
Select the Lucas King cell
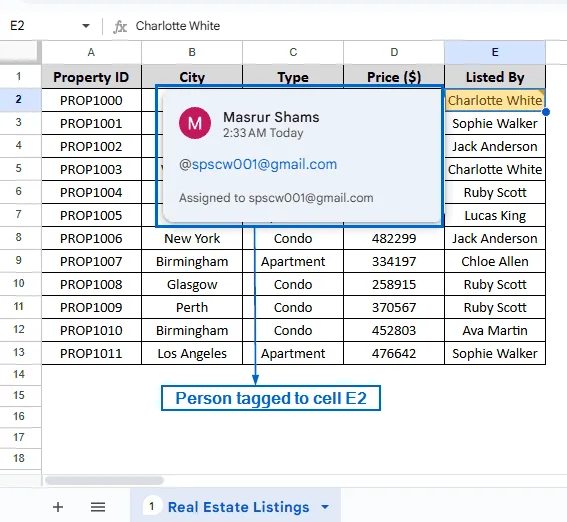495,215
